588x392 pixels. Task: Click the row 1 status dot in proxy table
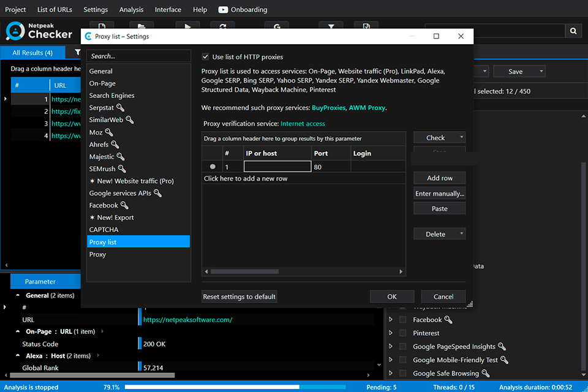(213, 167)
